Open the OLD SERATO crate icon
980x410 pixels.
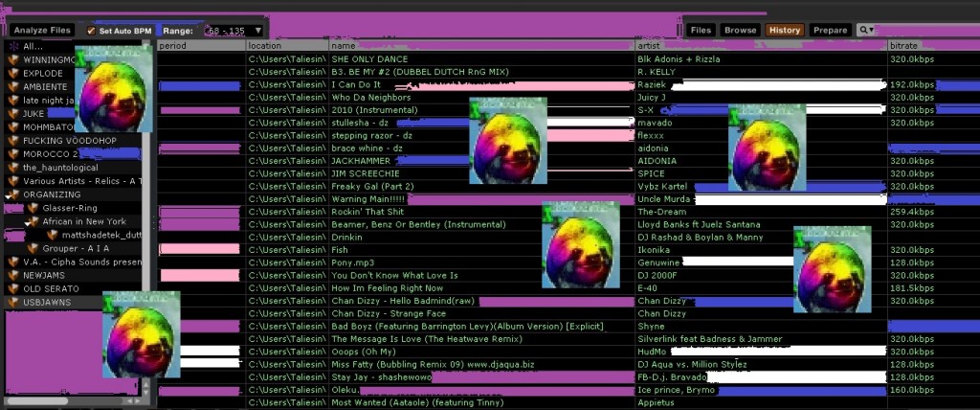pyautogui.click(x=13, y=288)
